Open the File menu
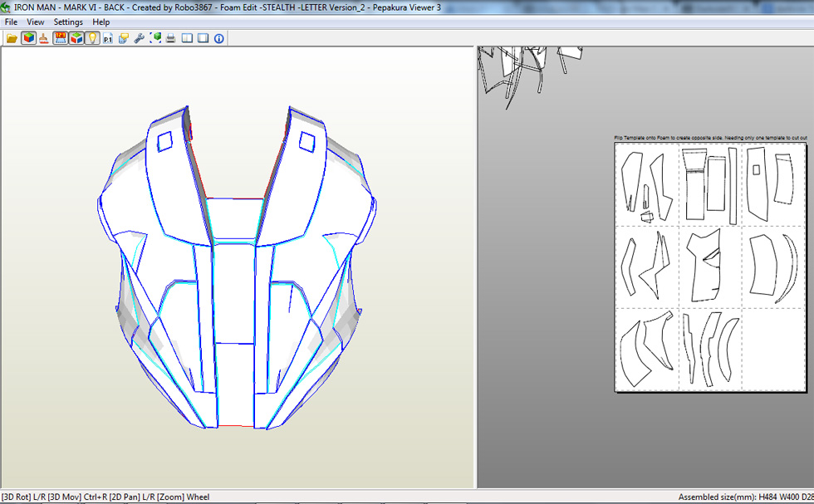 (x=11, y=22)
